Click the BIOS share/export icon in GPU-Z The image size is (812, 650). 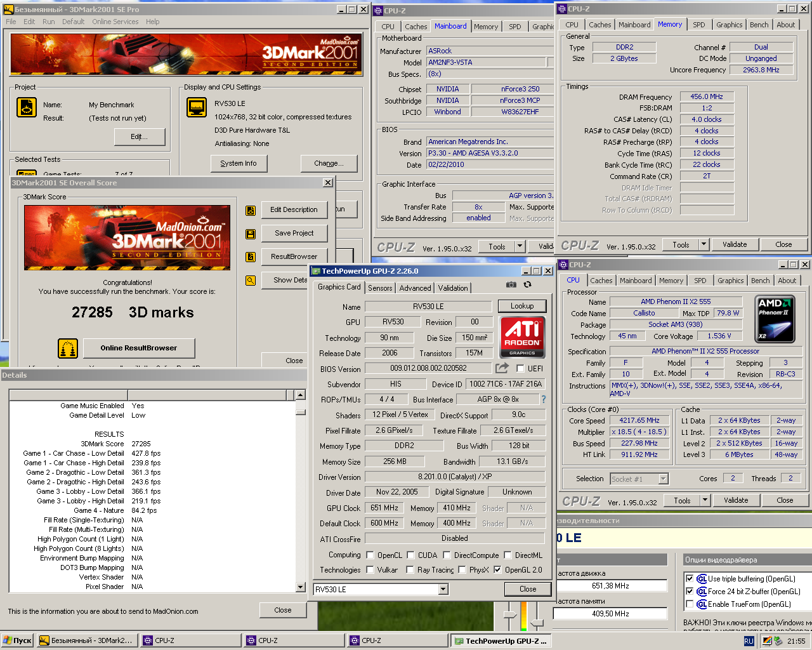point(502,368)
